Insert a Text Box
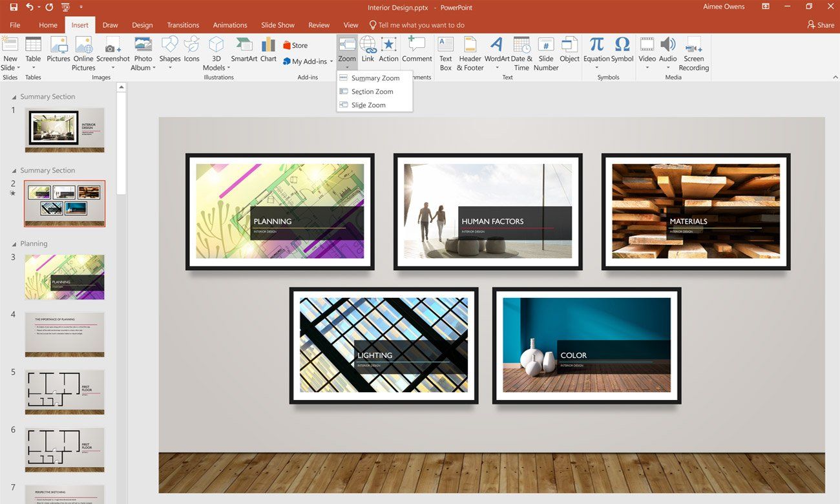Viewport: 840px width, 504px height. point(446,54)
